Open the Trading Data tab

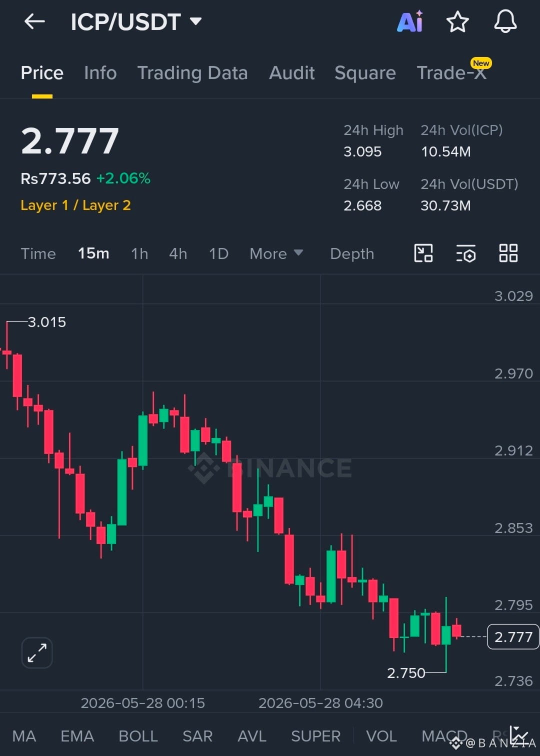pos(192,73)
